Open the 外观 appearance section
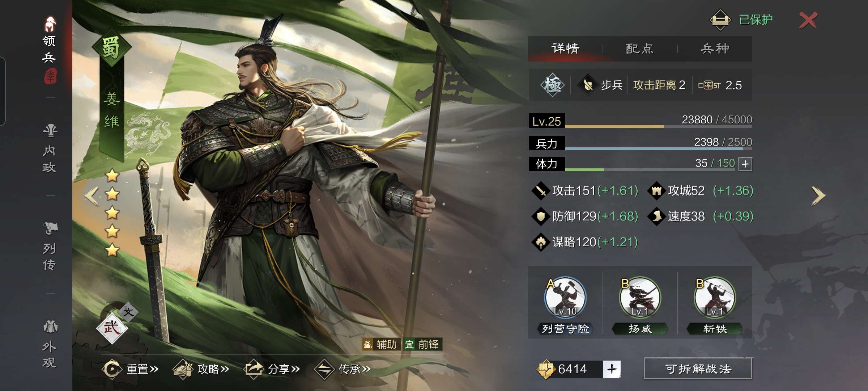Viewport: 868px width, 391px height. pos(50,344)
